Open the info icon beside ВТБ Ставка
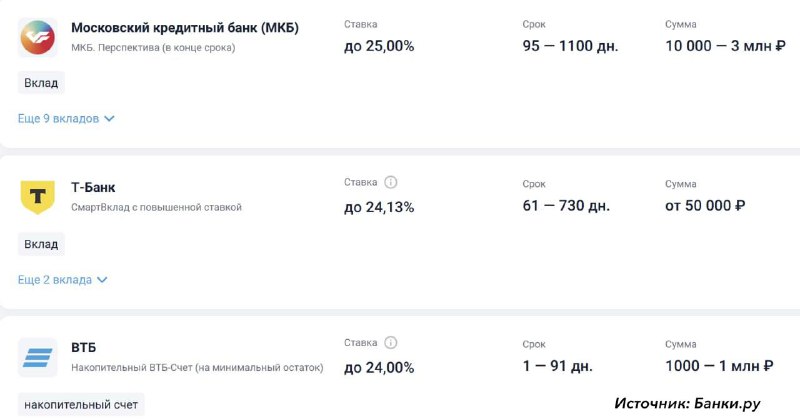This screenshot has height=419, width=800. coord(390,342)
